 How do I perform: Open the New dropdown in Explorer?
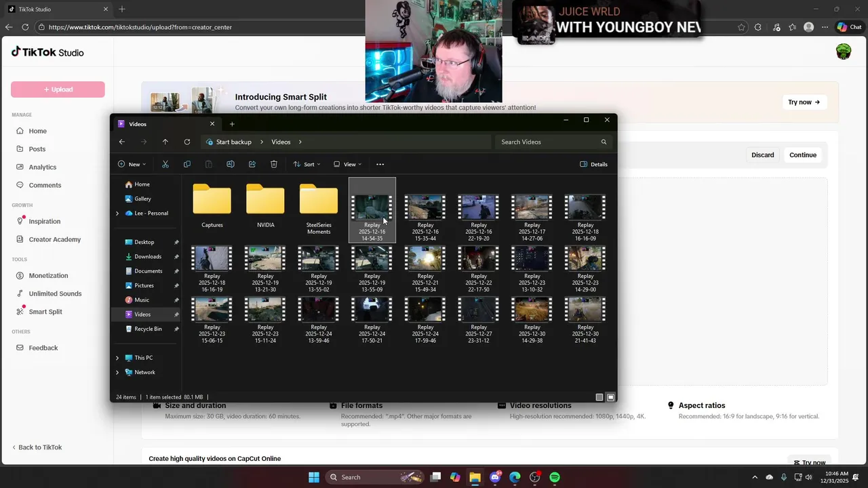pyautogui.click(x=132, y=164)
